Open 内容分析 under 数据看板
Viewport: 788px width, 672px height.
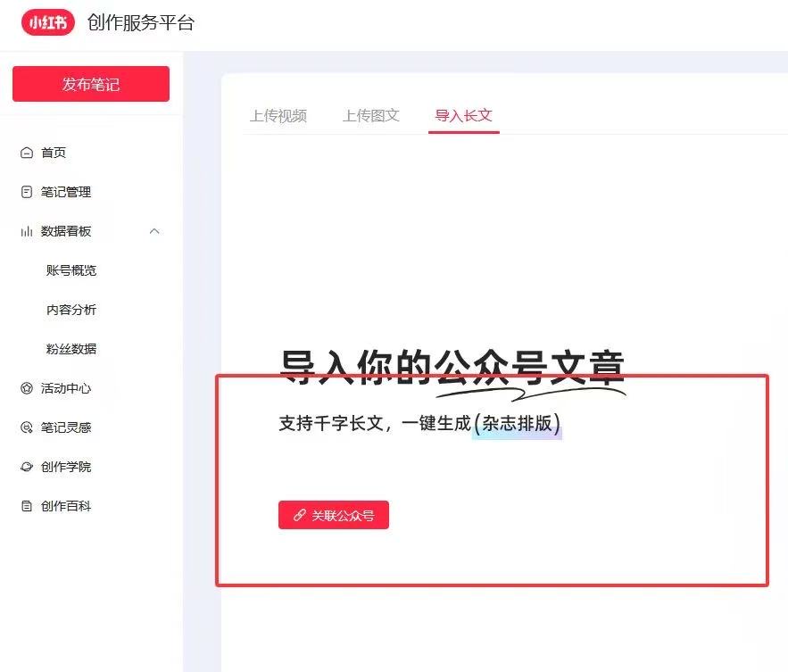pos(71,310)
